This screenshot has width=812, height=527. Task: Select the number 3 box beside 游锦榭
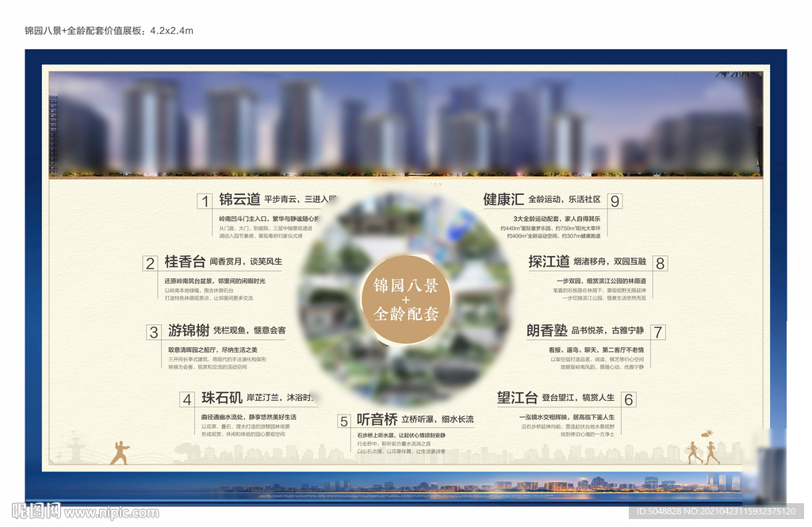[x=154, y=332]
